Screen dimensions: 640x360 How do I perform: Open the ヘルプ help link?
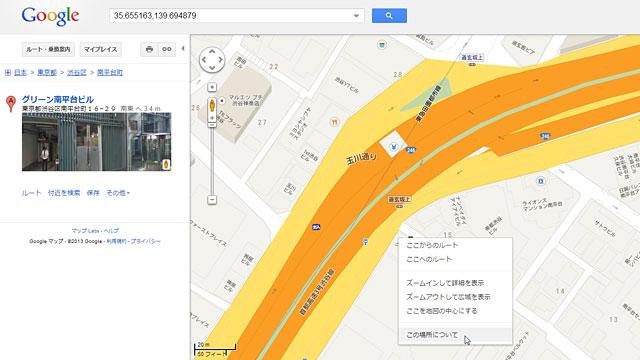111,231
